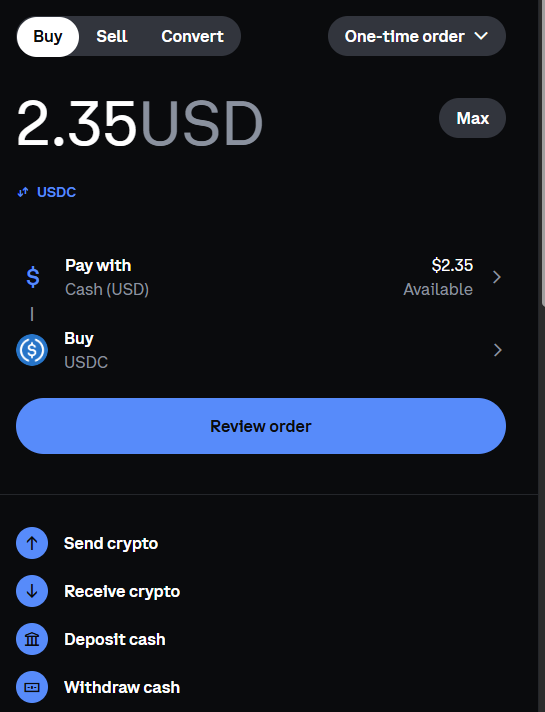Toggle amount currency to USDC
Screen dimensions: 545x712
point(47,192)
